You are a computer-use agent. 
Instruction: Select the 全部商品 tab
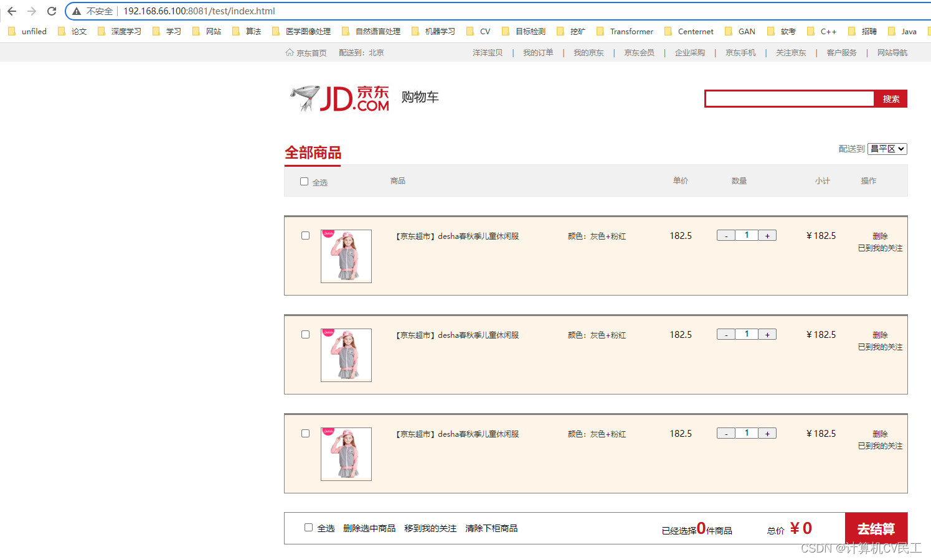tap(313, 153)
